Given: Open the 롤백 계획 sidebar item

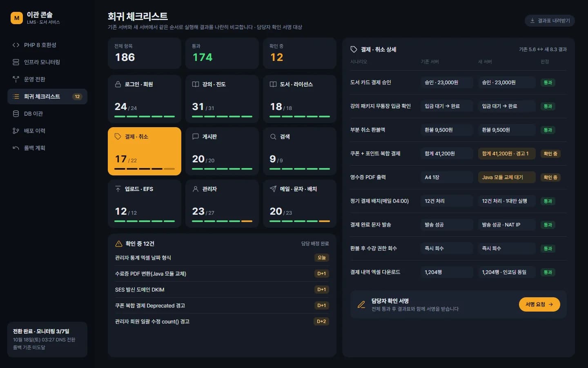Looking at the screenshot, I should click(47, 148).
